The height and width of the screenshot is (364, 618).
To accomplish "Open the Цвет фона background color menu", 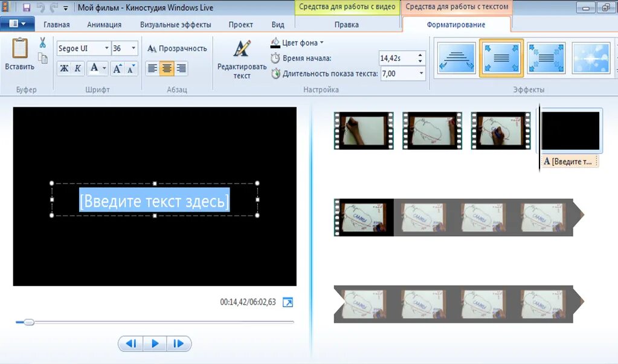I will point(297,42).
